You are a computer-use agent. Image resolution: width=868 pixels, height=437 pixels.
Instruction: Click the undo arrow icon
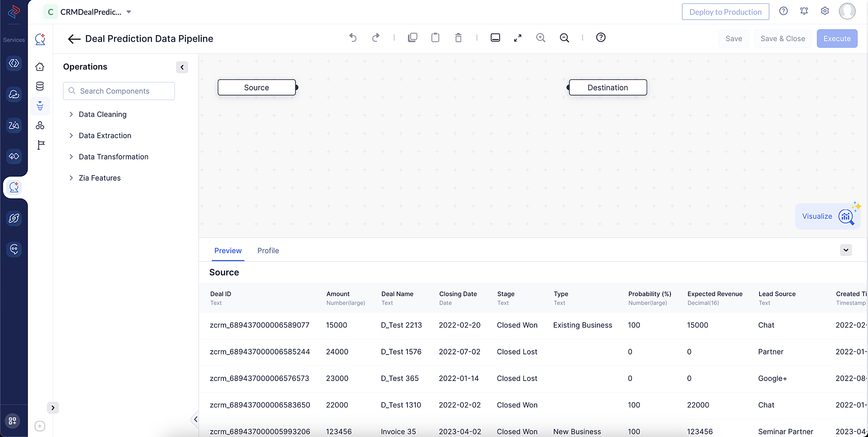353,38
